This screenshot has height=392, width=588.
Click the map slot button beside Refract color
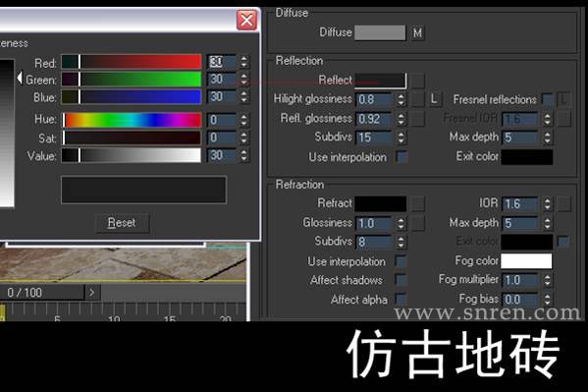pyautogui.click(x=418, y=204)
